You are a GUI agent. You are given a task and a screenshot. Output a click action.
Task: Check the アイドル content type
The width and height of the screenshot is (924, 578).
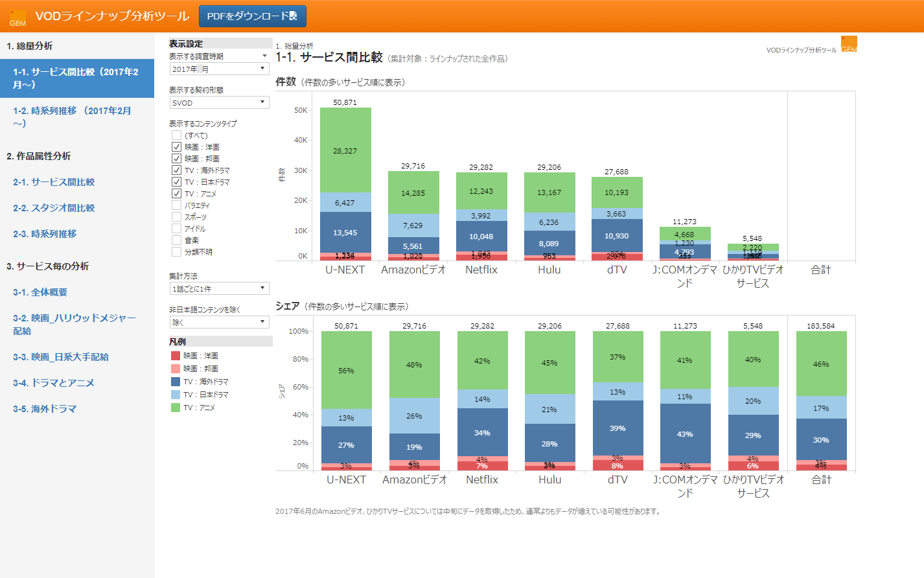pos(176,229)
